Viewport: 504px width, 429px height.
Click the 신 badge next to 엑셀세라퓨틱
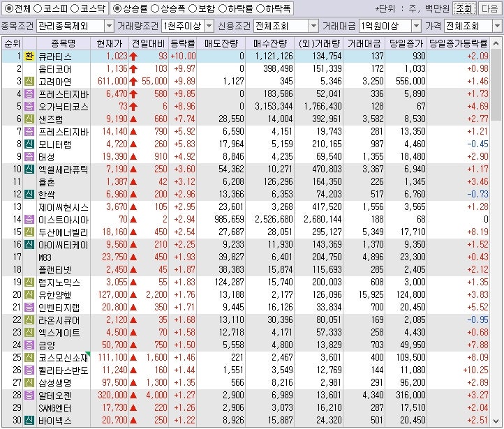tap(29, 169)
